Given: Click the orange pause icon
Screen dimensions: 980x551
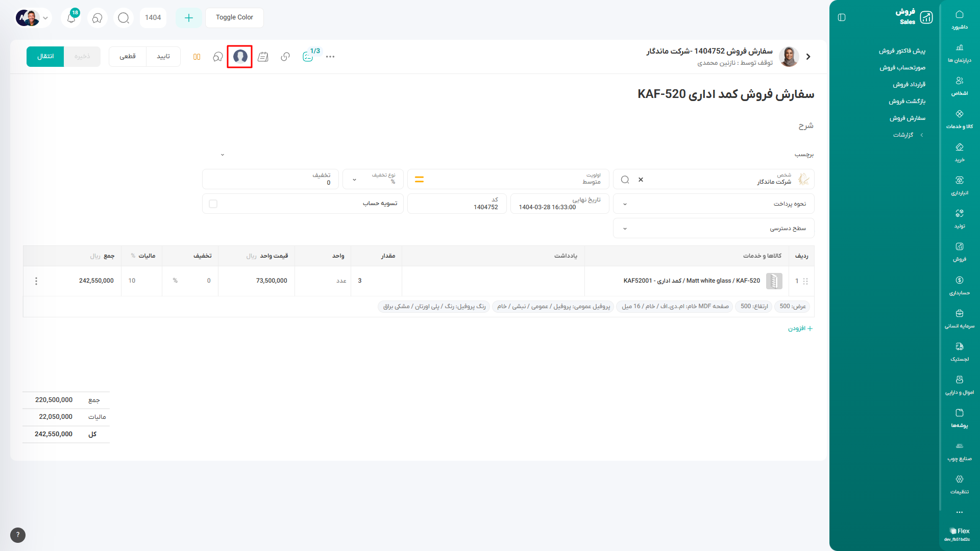Looking at the screenshot, I should click(x=197, y=57).
